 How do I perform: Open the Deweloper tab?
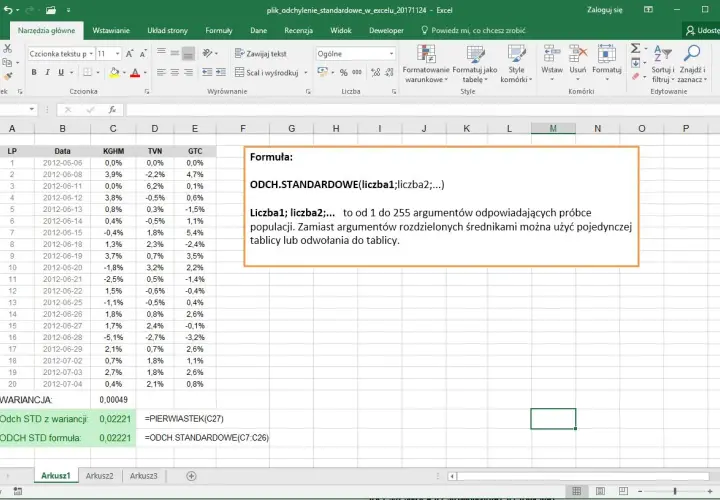386,30
